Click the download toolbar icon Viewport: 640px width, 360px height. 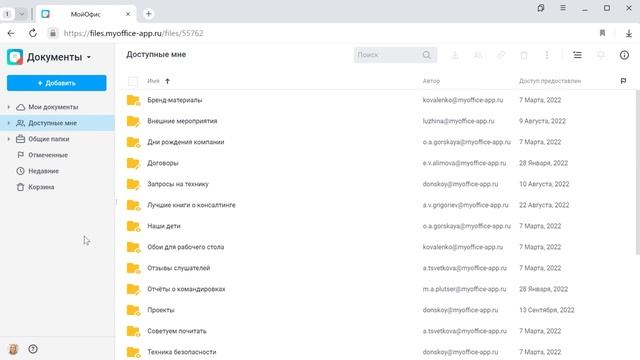click(x=455, y=55)
